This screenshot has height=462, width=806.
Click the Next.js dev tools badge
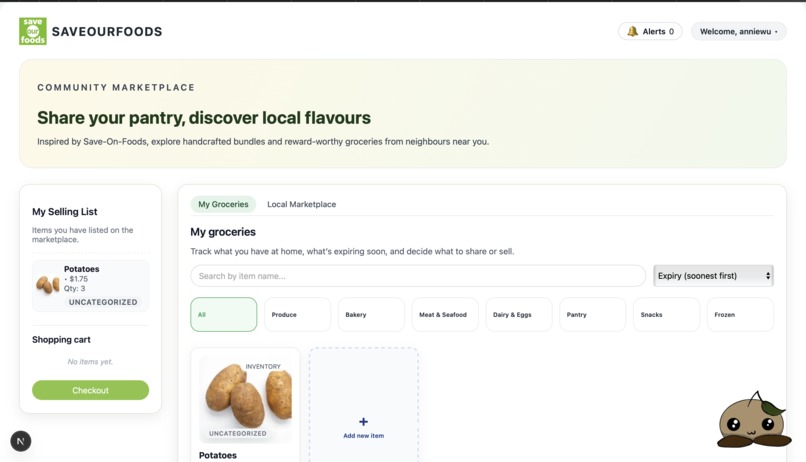21,441
